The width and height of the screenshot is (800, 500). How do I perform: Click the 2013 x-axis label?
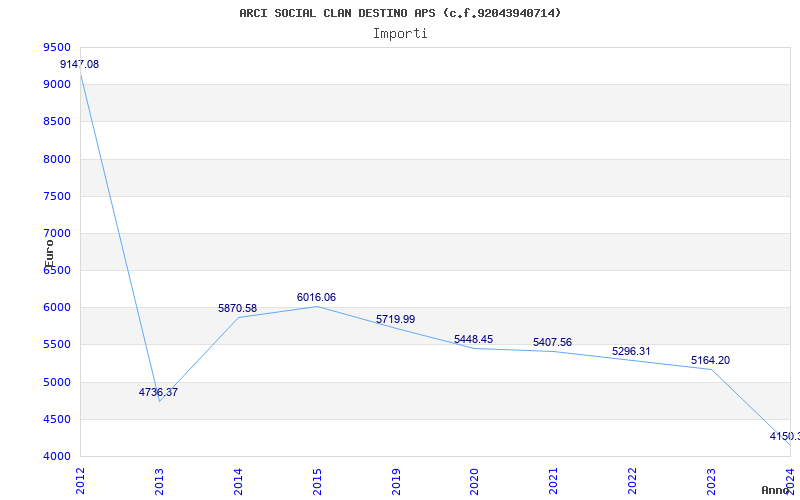click(159, 481)
